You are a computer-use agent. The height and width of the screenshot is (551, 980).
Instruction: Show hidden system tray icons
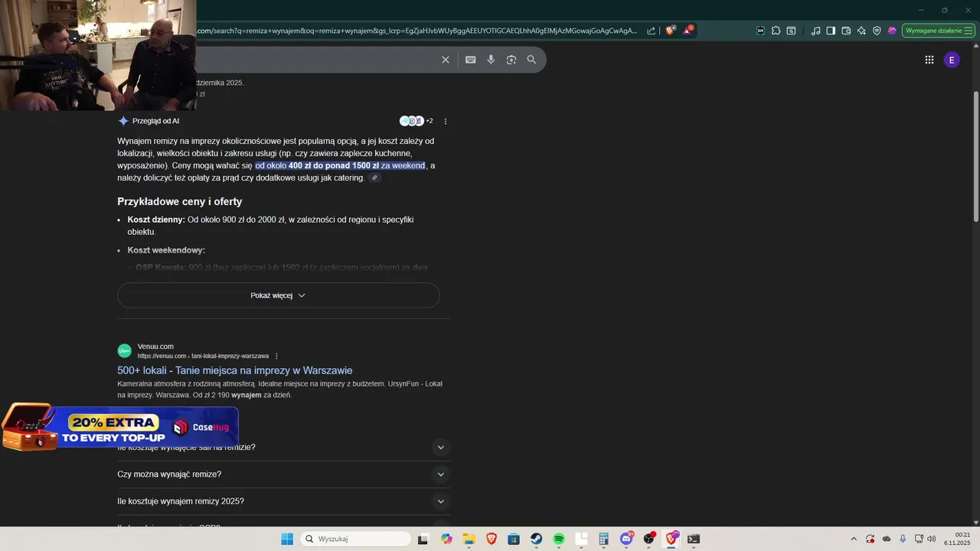pos(854,539)
